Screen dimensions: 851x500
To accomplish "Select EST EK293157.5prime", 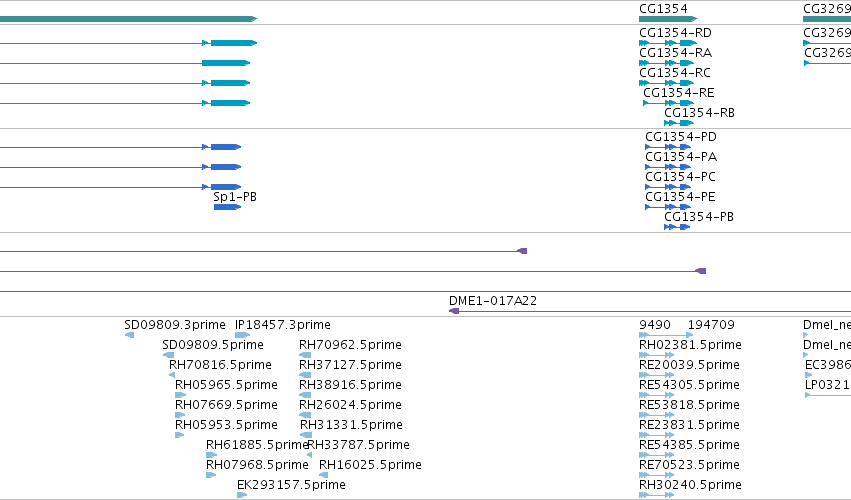I will point(291,485).
